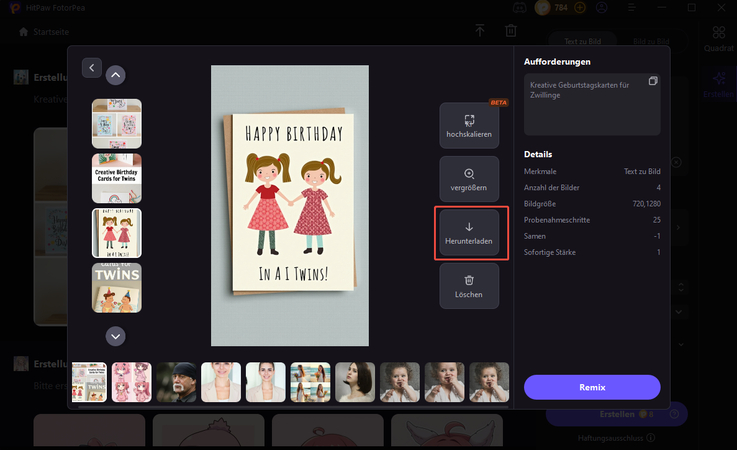Select the first thumbnail showing card collage
This screenshot has height=450, width=737.
click(117, 124)
